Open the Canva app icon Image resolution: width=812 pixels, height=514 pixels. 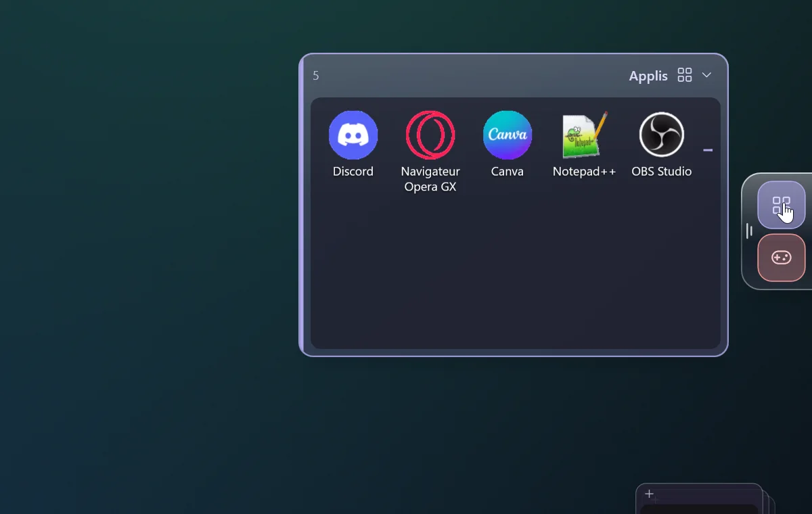pyautogui.click(x=507, y=135)
